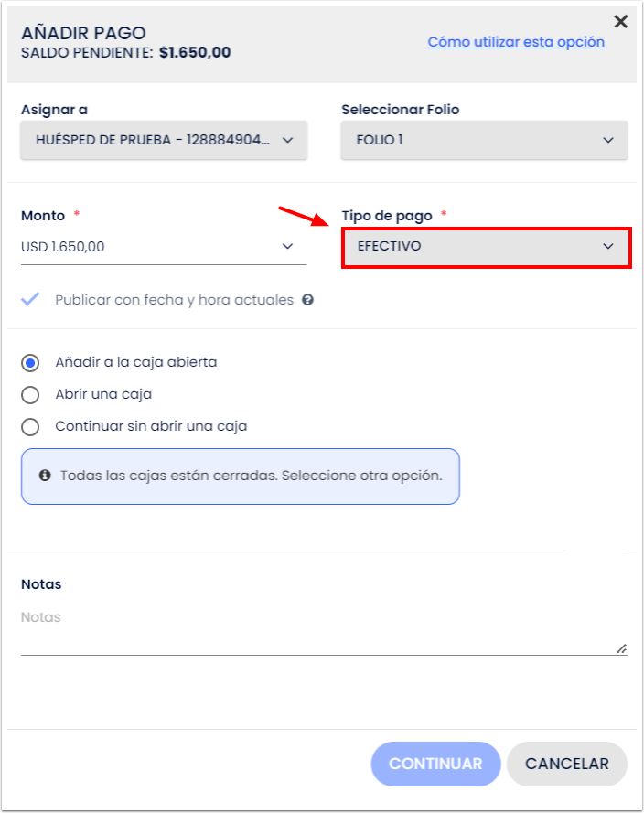Click the Monto amount USD 1.650,00 field

click(x=146, y=246)
